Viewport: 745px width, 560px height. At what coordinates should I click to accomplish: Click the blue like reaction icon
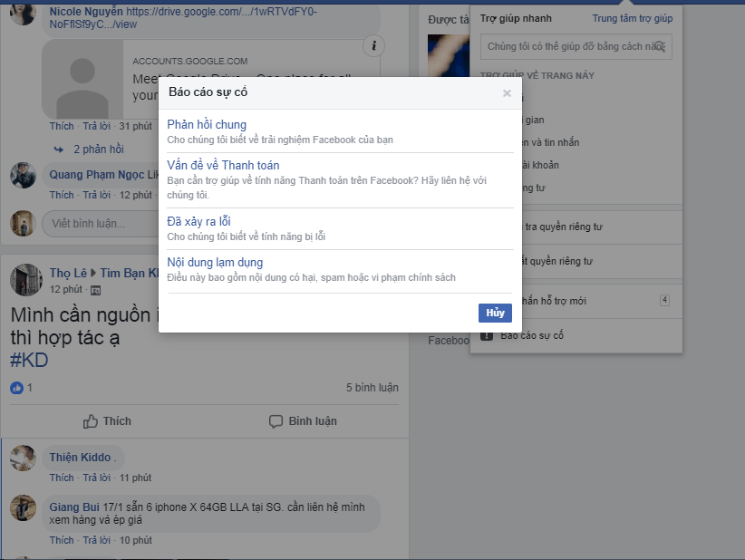[17, 388]
